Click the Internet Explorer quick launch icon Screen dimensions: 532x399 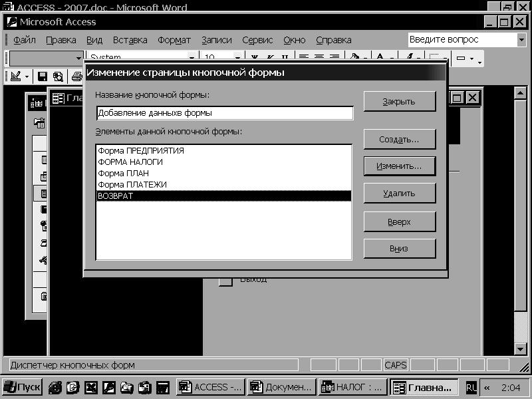(55, 387)
